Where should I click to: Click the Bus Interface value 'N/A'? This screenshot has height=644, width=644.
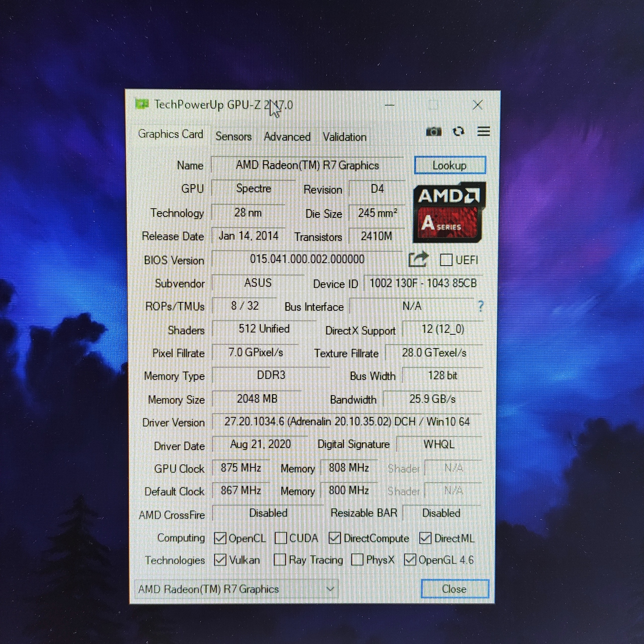point(412,306)
